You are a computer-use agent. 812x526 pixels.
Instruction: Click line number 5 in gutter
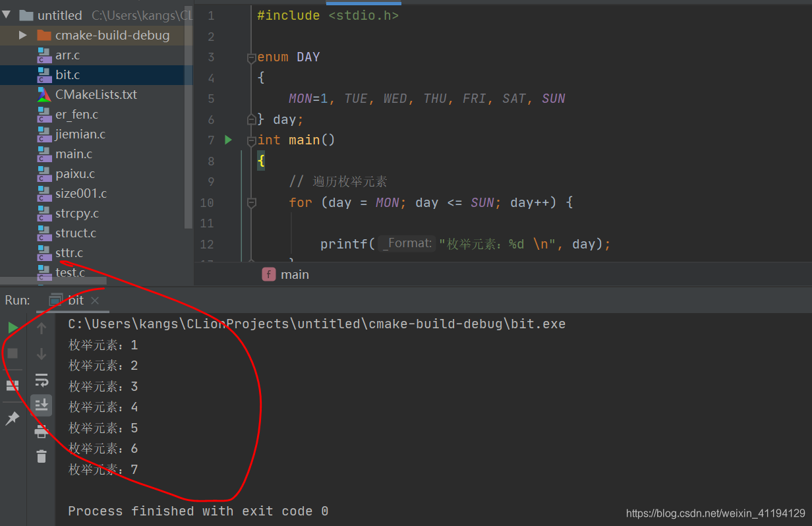click(211, 99)
